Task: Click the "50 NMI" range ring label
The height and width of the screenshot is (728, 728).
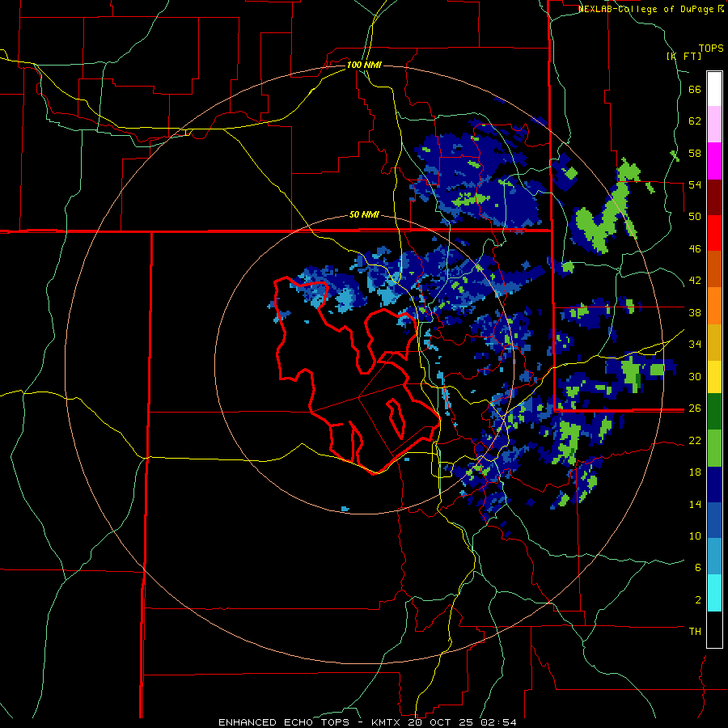Action: 364,214
